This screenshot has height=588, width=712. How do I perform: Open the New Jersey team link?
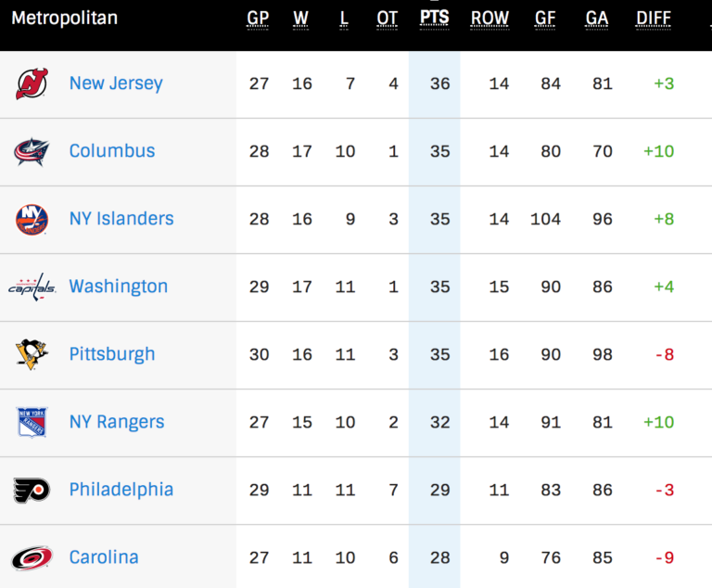(116, 83)
